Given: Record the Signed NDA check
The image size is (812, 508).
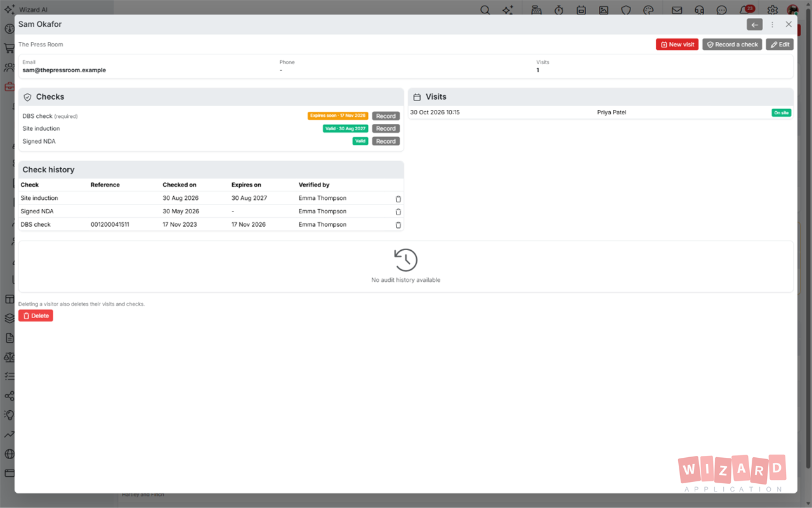Looking at the screenshot, I should click(x=386, y=141).
